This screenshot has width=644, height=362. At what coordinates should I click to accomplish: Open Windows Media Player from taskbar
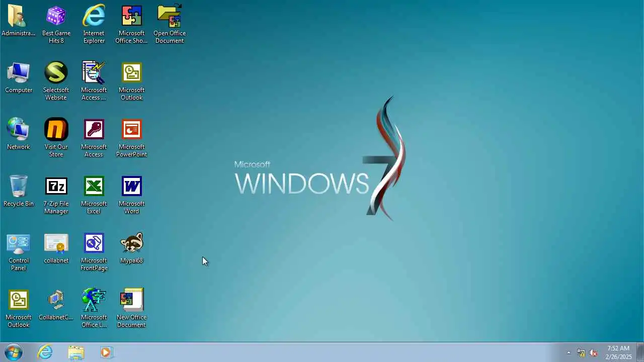(106, 352)
